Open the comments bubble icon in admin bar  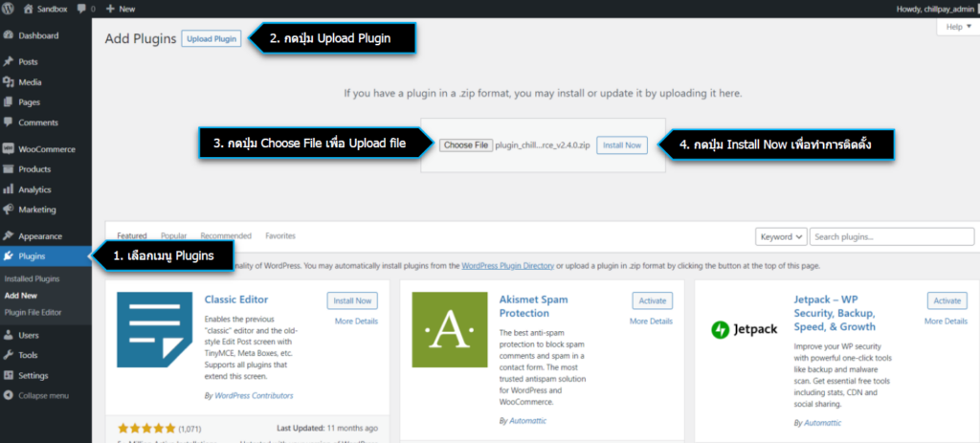pos(82,9)
